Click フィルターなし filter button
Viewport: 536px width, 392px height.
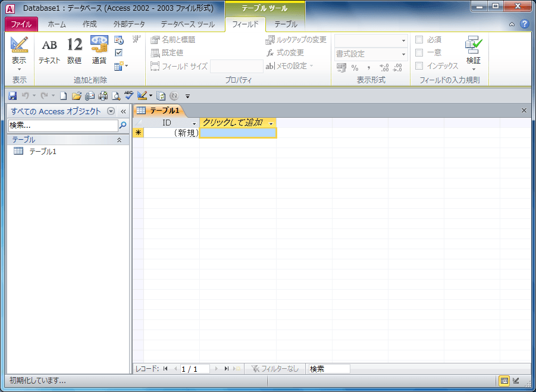(274, 369)
